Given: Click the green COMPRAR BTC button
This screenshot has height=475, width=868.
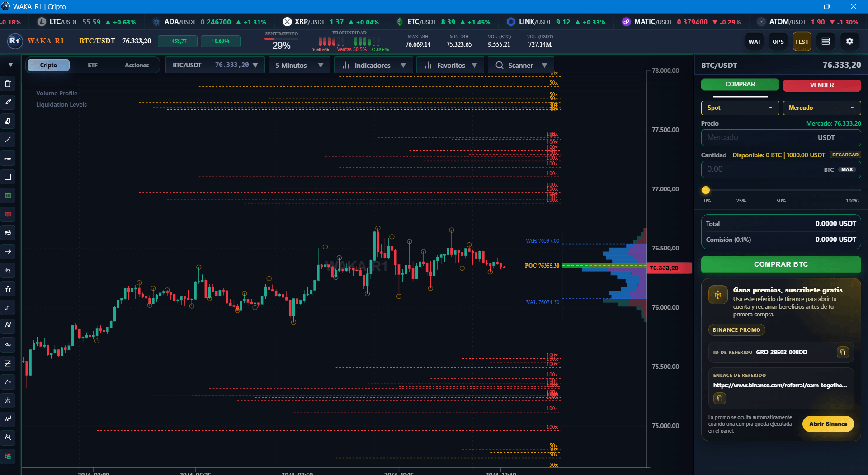Looking at the screenshot, I should pos(781,264).
